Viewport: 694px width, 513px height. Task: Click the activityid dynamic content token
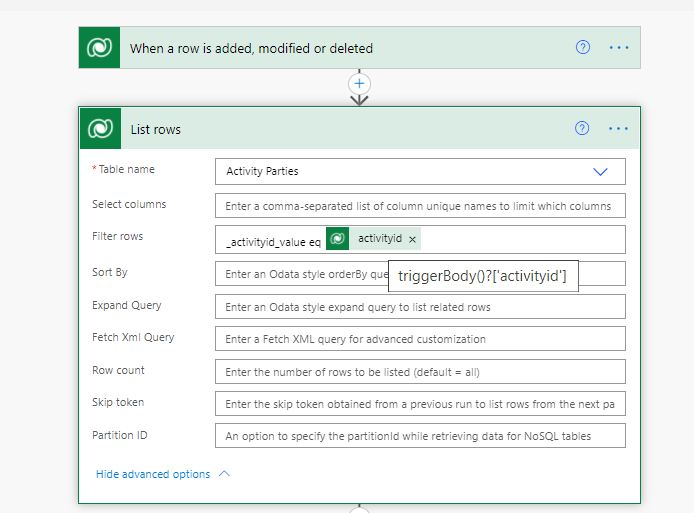[379, 239]
